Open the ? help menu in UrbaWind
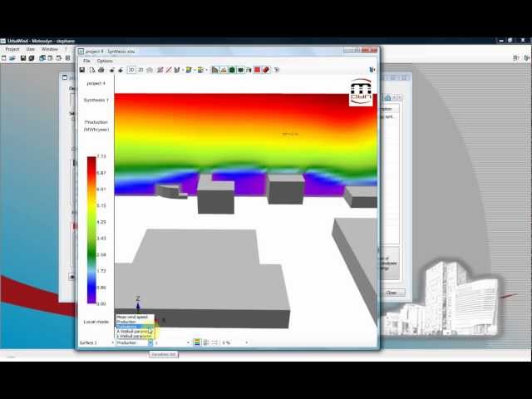The width and height of the screenshot is (532, 399). coord(66,49)
